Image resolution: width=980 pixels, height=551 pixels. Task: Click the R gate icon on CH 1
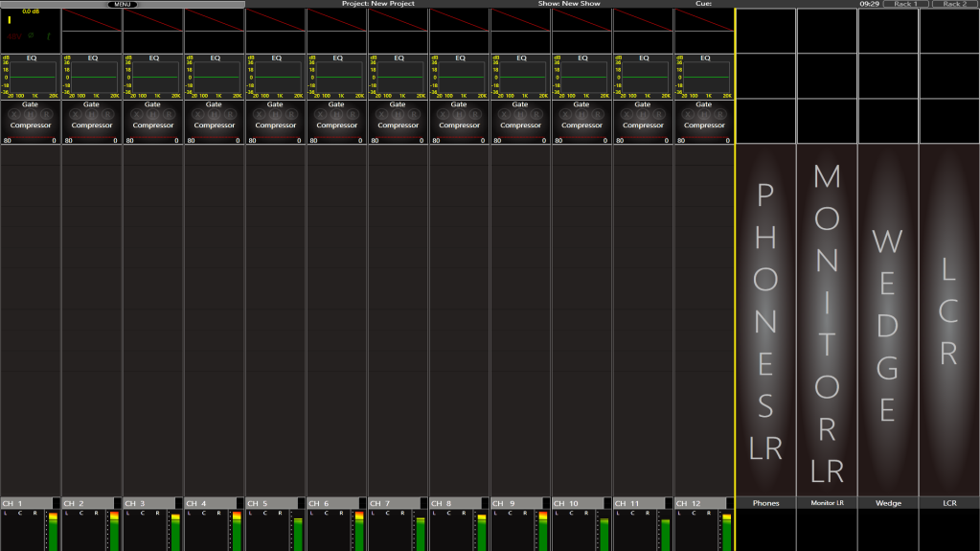(46, 114)
